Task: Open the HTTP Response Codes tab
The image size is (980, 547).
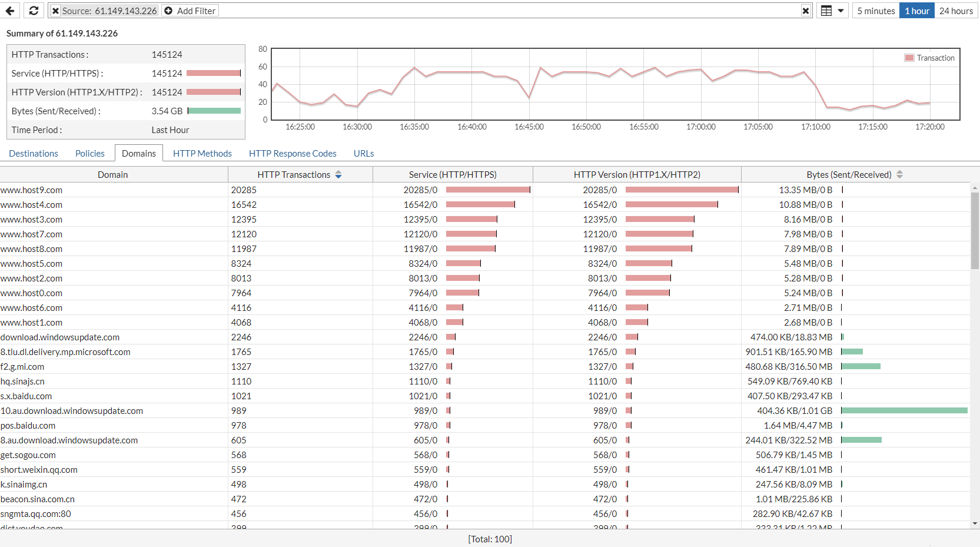Action: (293, 153)
